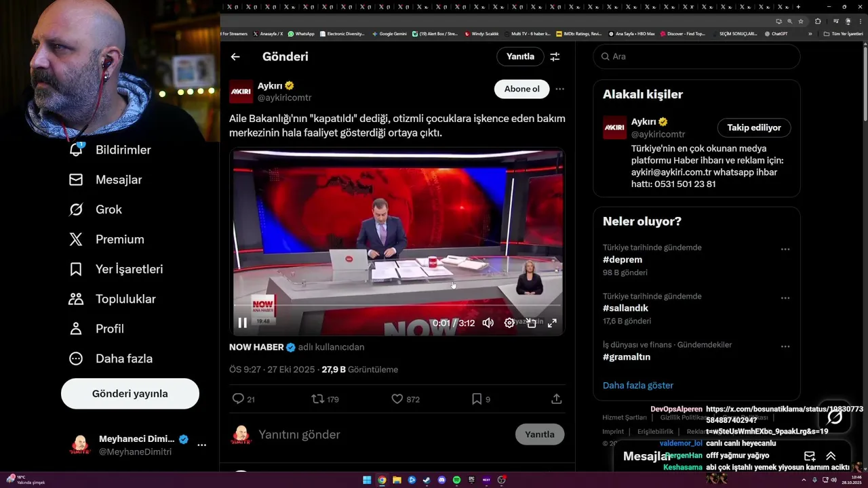Open Topluluklar communities
This screenshot has height=488, width=868.
tap(113, 299)
